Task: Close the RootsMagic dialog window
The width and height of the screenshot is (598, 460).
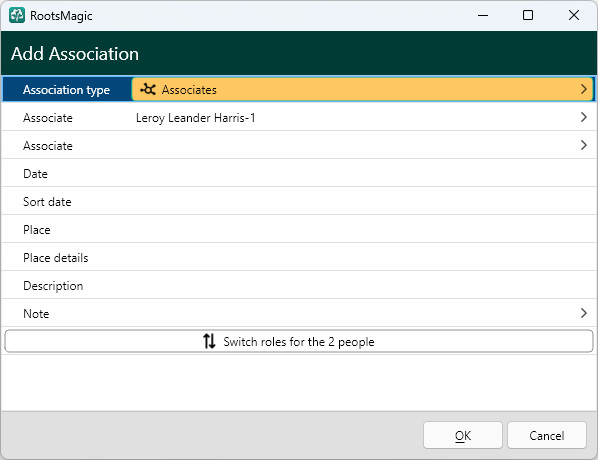Action: (x=574, y=15)
